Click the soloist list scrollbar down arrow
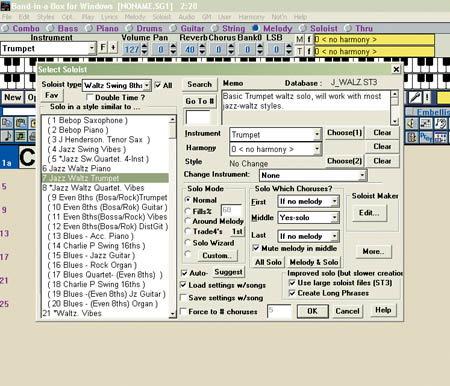 (x=172, y=314)
